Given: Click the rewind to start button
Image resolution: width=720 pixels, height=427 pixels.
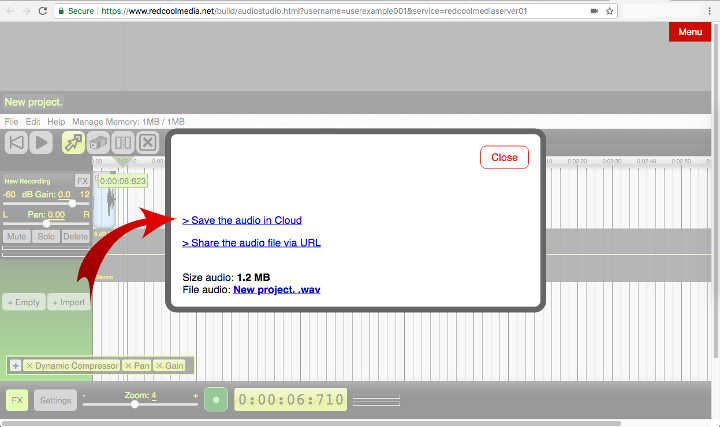Looking at the screenshot, I should (x=16, y=143).
